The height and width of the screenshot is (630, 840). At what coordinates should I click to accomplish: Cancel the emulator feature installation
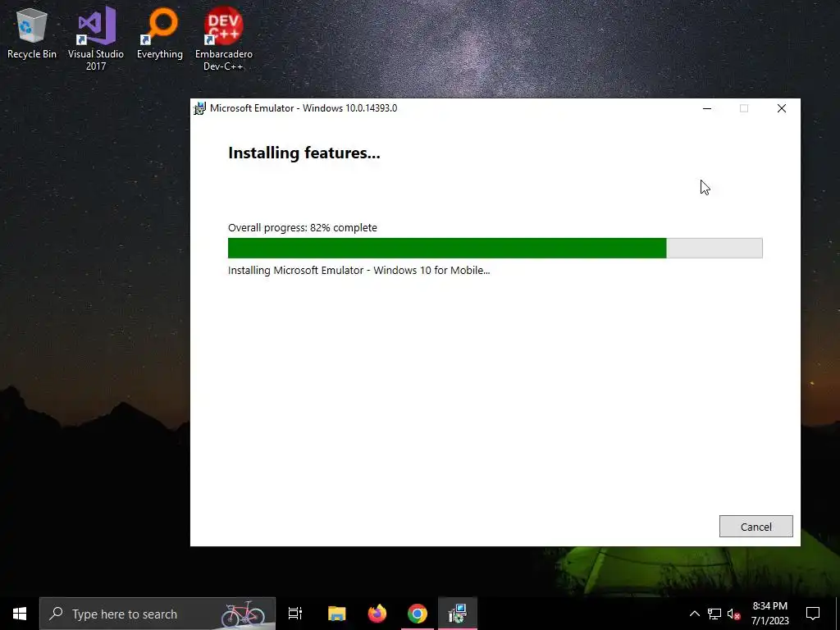(756, 526)
